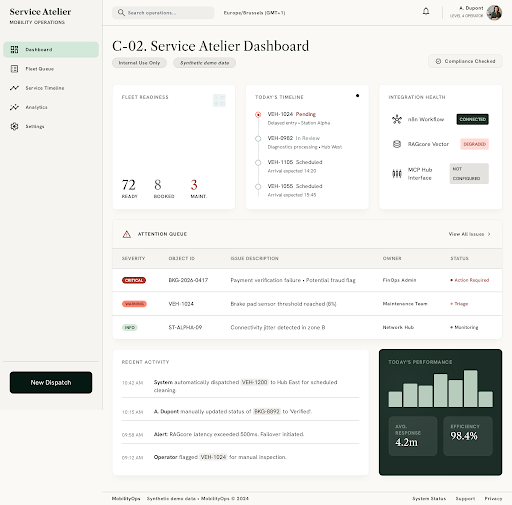Click the MCP Hub Interface icon
The width and height of the screenshot is (512, 505).
(397, 174)
